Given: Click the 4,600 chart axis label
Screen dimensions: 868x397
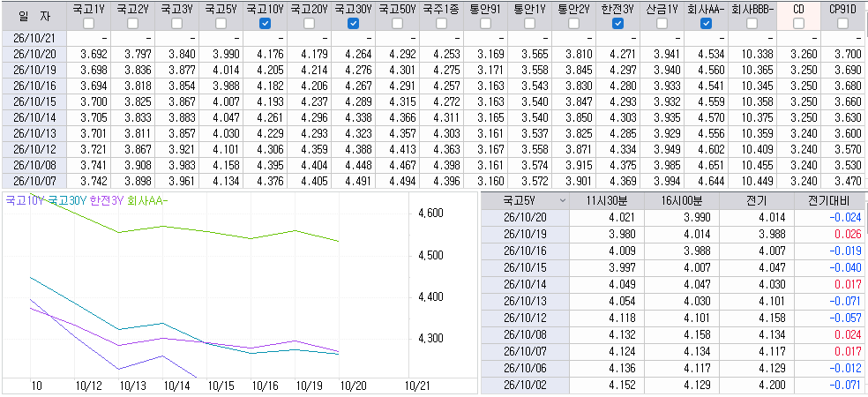Looking at the screenshot, I should [429, 213].
